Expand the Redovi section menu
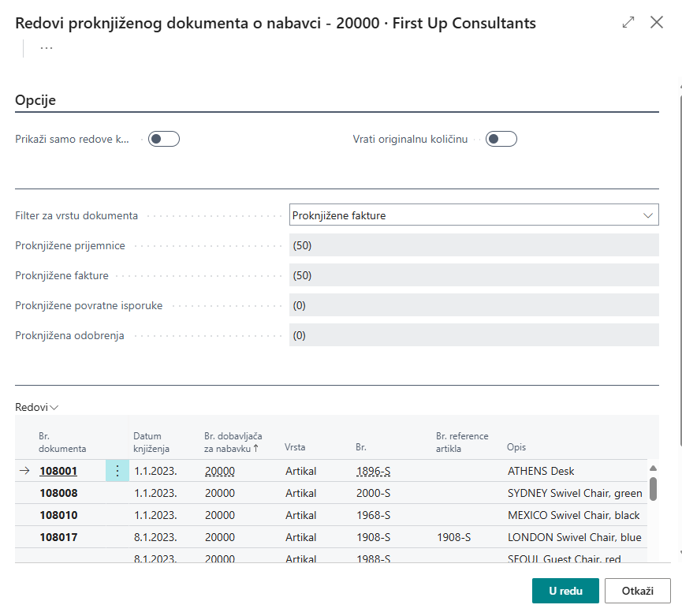This screenshot has height=616, width=682. click(37, 407)
